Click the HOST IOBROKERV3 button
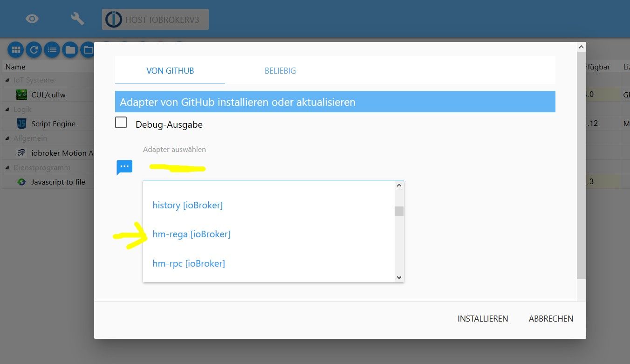630x364 pixels. (155, 20)
